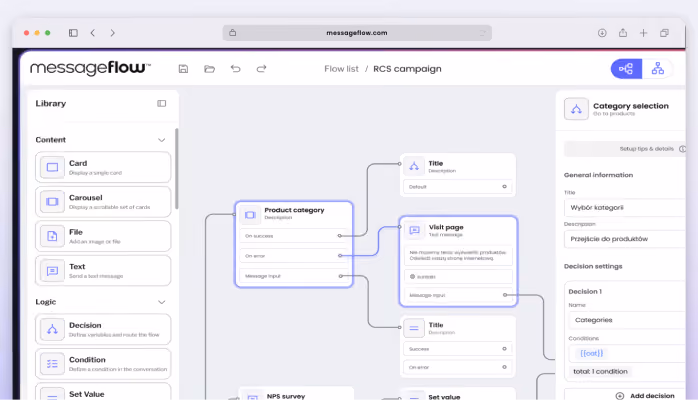Redo the last change
This screenshot has height=400, width=698.
click(x=261, y=69)
